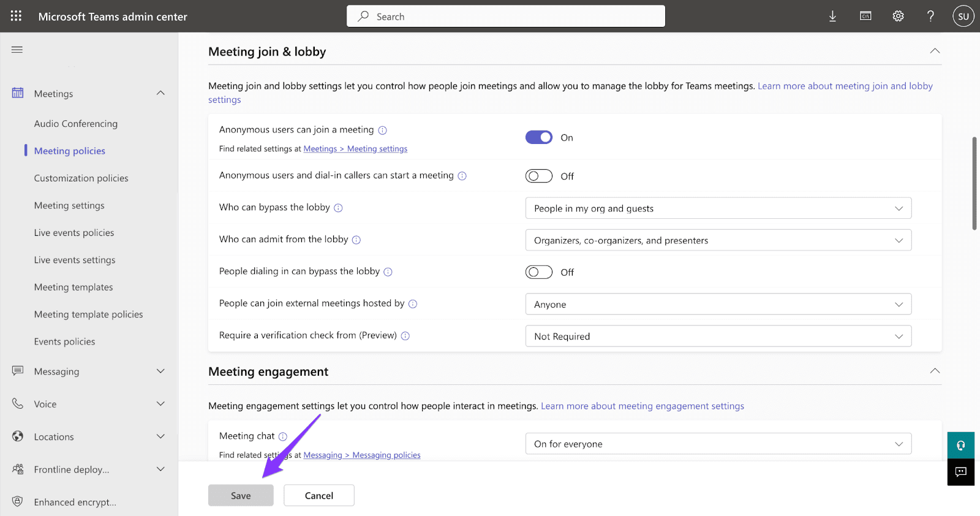The height and width of the screenshot is (516, 980).
Task: Collapse the Meeting engagement section
Action: click(x=935, y=371)
